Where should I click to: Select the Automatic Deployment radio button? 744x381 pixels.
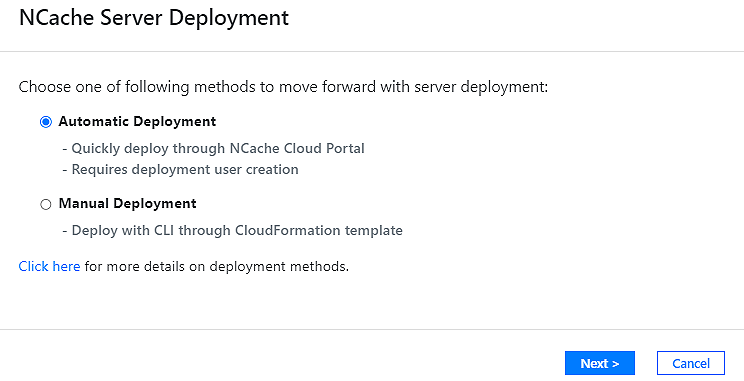click(x=46, y=122)
